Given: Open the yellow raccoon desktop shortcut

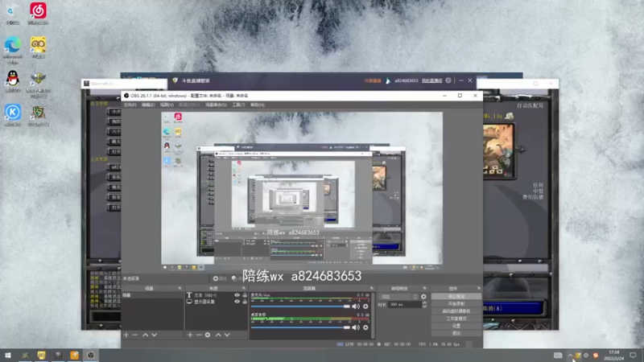Looking at the screenshot, I should pyautogui.click(x=38, y=47).
